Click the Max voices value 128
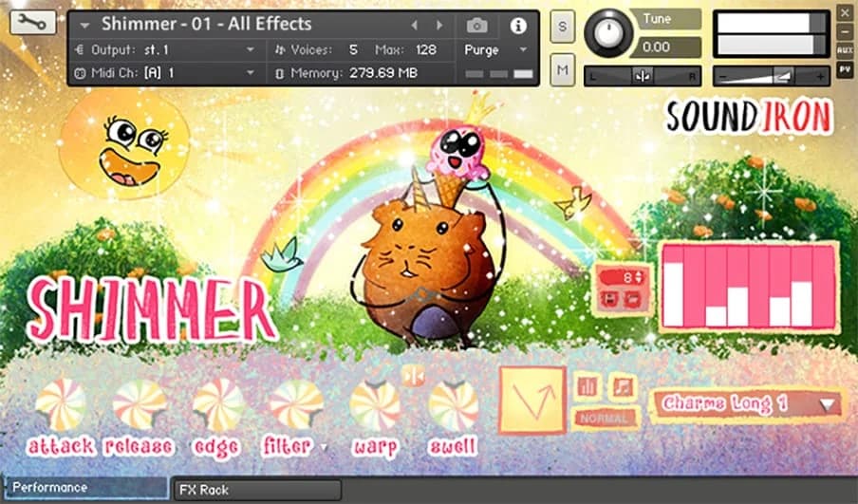 426,49
